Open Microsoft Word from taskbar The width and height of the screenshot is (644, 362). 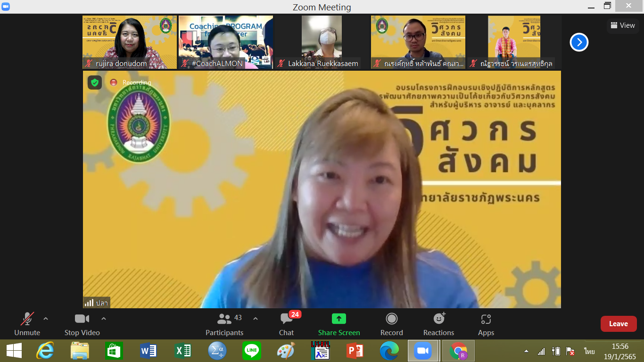point(149,351)
